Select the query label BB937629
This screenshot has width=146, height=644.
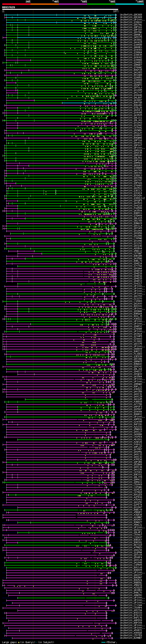point(8,8)
